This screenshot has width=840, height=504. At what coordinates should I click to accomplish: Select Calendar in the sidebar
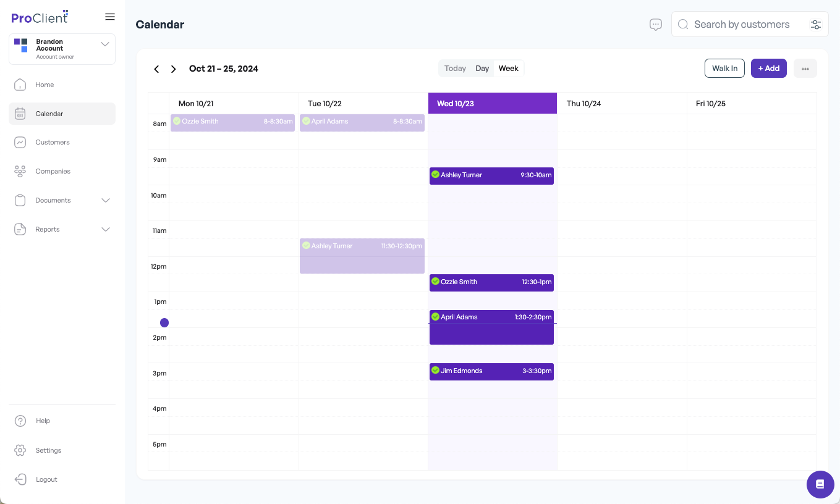coord(62,114)
